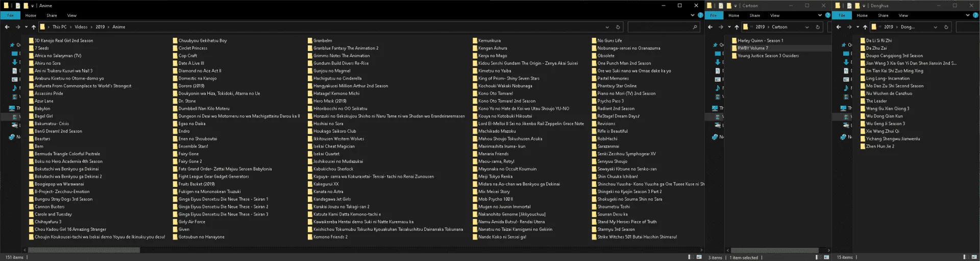Open recent locations dropdown in Anime window
Screen dimensions: 980x261
pos(26,27)
